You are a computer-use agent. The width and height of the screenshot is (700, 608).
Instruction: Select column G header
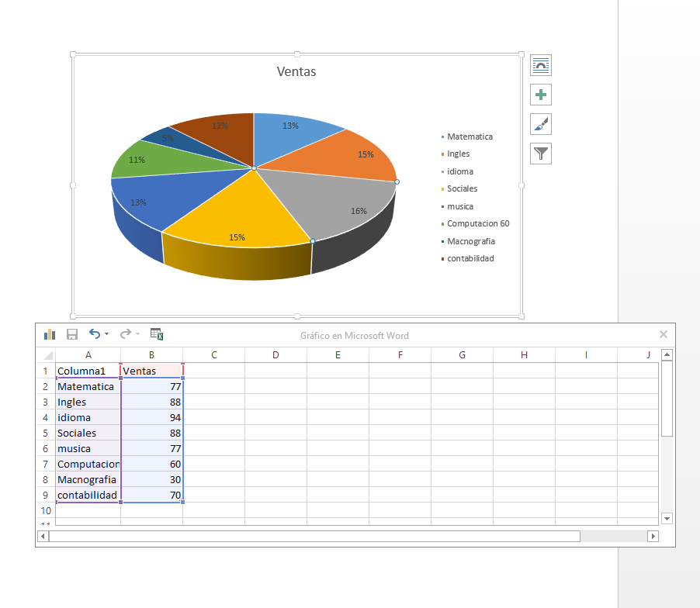pyautogui.click(x=462, y=355)
